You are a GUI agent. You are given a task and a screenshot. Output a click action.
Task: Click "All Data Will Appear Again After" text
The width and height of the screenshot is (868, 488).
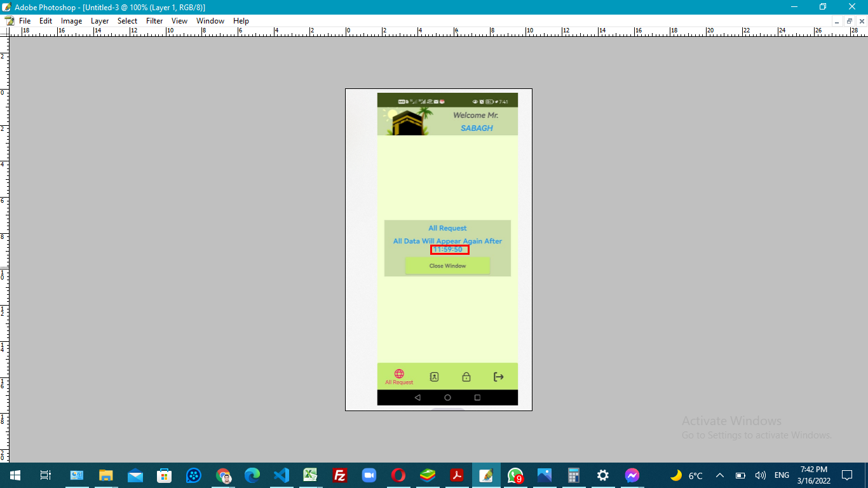[447, 241]
